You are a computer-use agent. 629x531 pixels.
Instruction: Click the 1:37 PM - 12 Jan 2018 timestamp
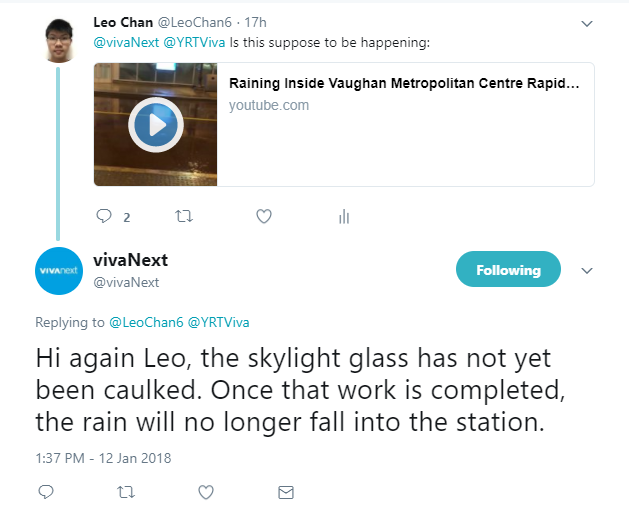(x=103, y=458)
